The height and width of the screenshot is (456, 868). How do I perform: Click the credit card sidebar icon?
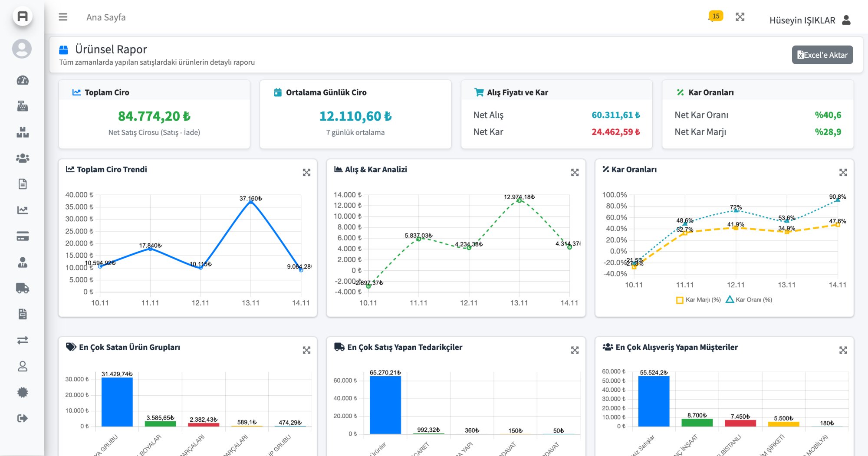[23, 236]
